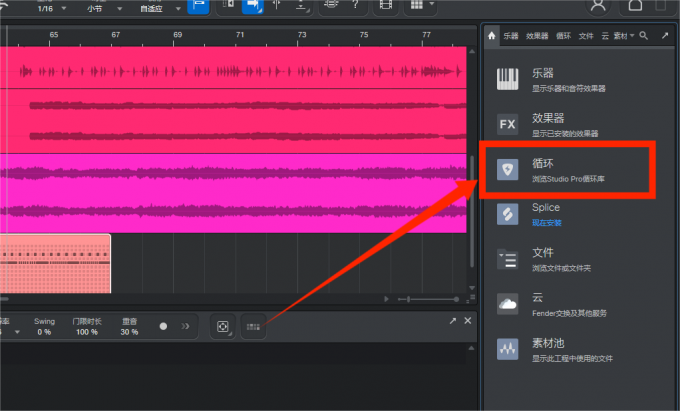
Task: Click the search magnifier in the browser tabs
Action: tap(644, 36)
